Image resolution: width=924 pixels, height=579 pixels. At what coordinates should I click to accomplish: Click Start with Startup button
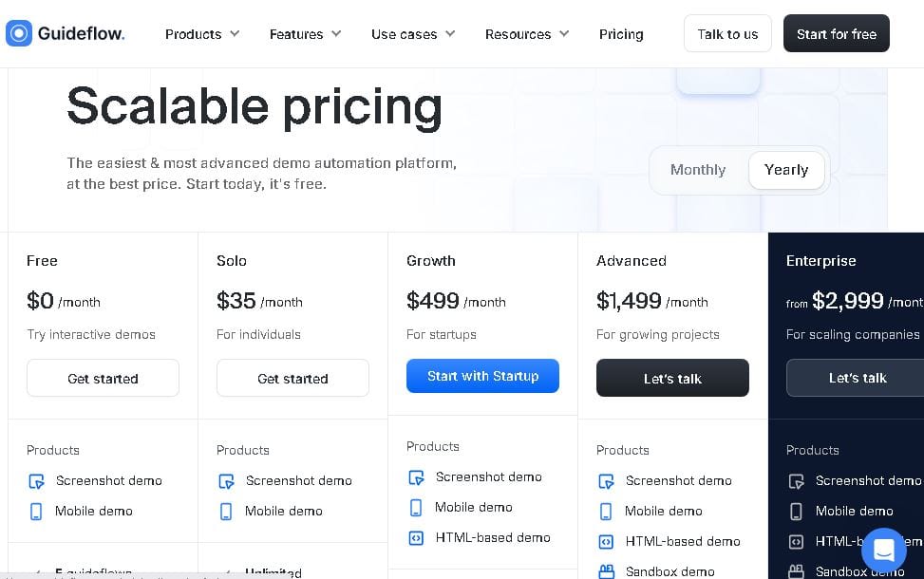[x=482, y=376]
